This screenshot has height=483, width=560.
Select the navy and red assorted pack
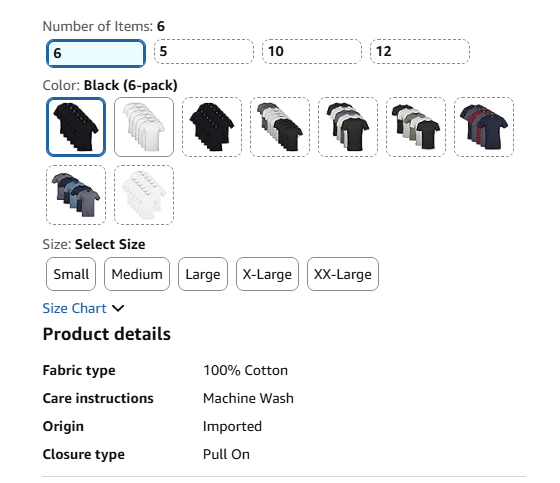(484, 127)
